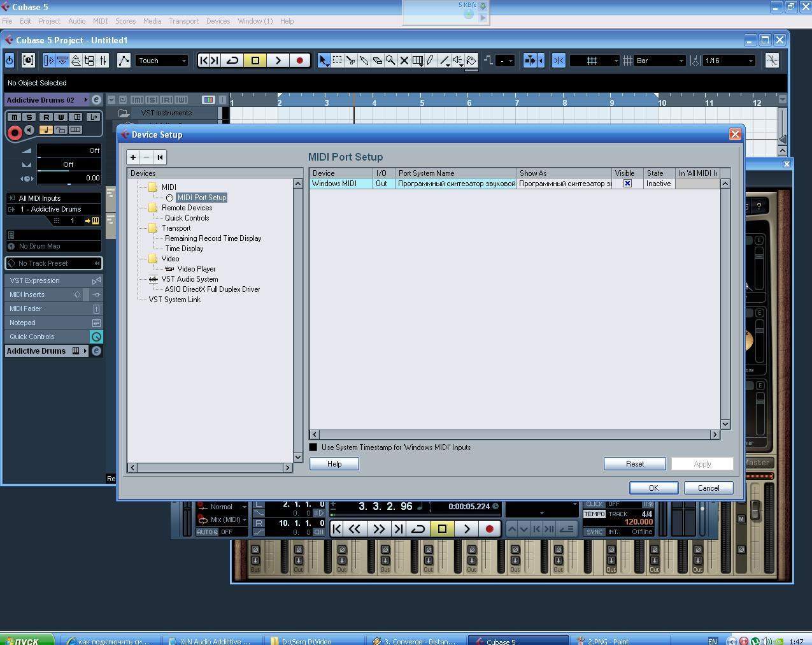Open the Touch automation mode dropdown

pos(162,61)
